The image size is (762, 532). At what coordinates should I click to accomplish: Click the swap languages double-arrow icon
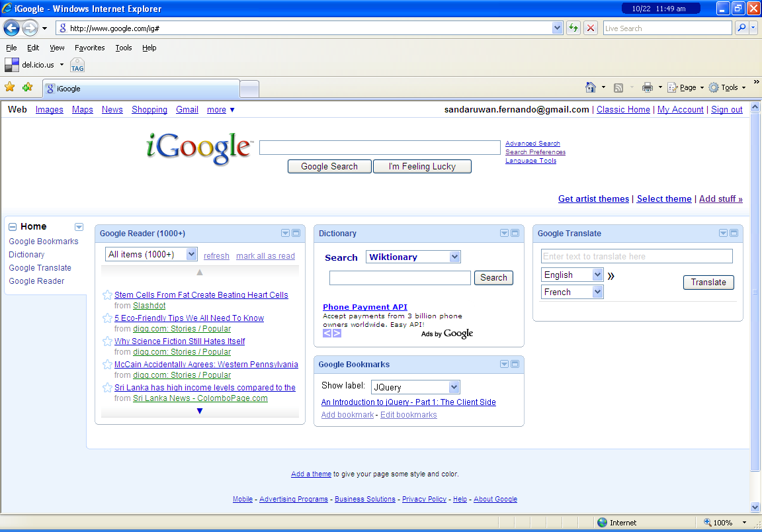point(611,276)
